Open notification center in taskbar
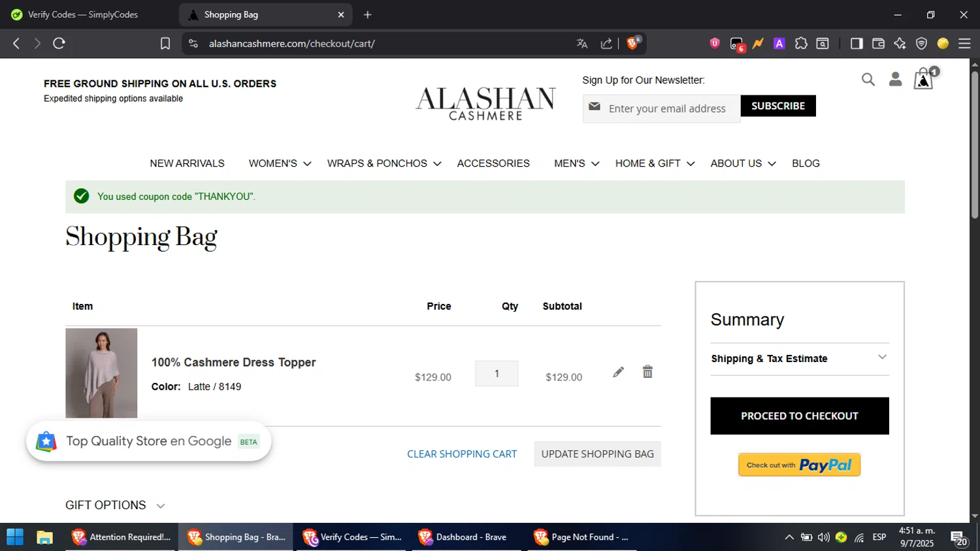The image size is (980, 551). coord(959,538)
